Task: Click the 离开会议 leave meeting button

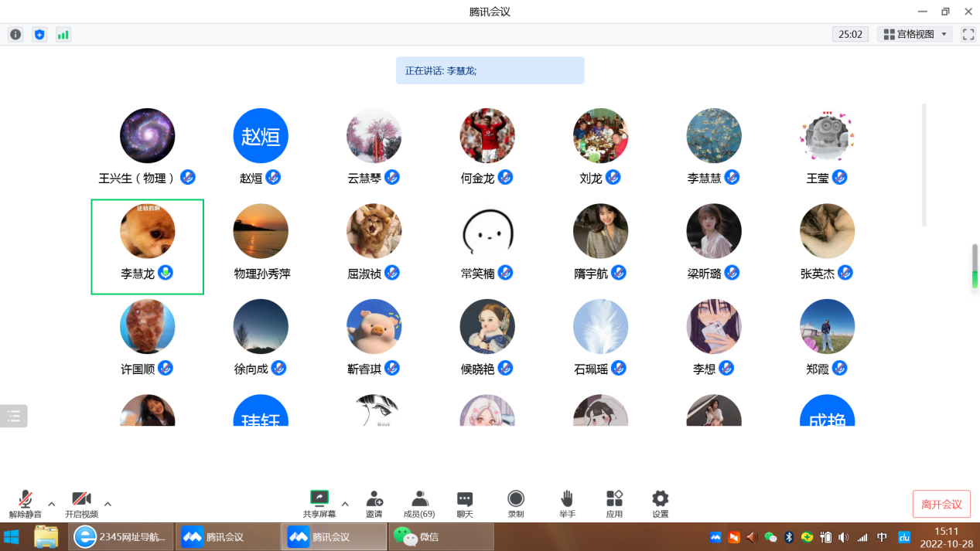Action: point(941,505)
